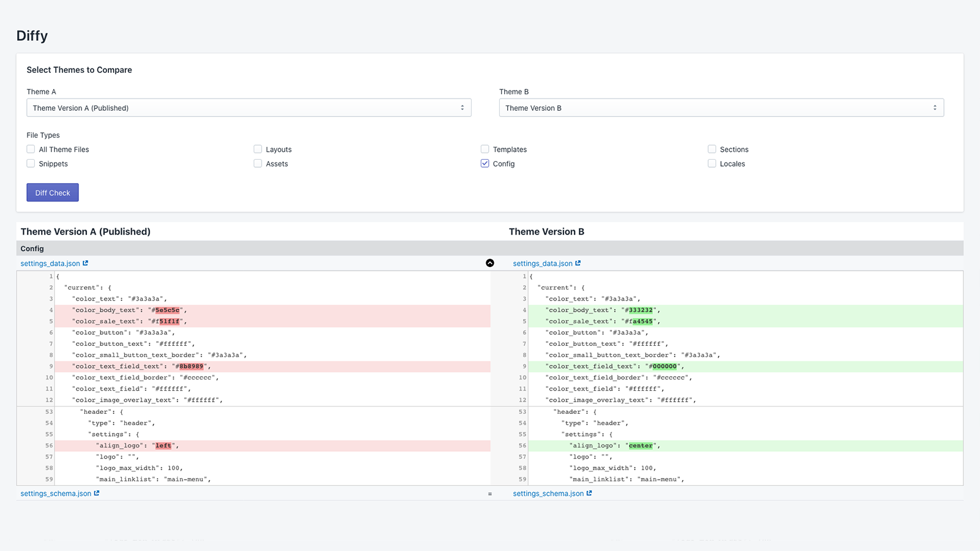980x551 pixels.
Task: Enable the Templates file type
Action: point(484,149)
